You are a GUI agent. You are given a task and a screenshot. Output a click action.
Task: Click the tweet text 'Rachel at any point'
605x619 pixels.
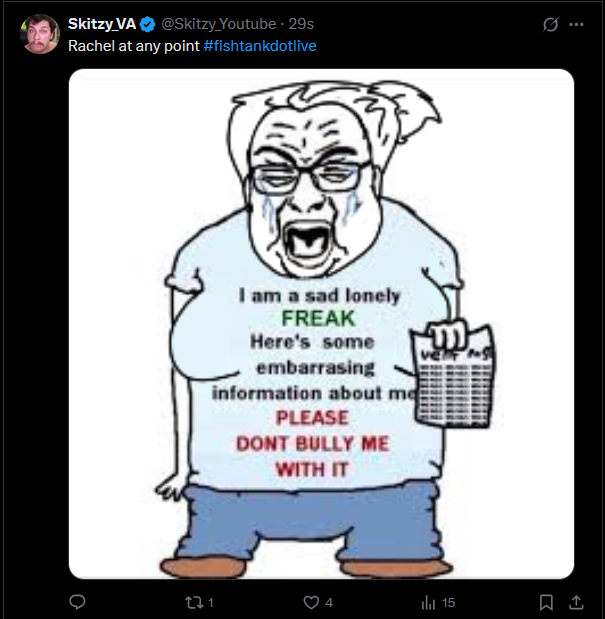pyautogui.click(x=134, y=46)
